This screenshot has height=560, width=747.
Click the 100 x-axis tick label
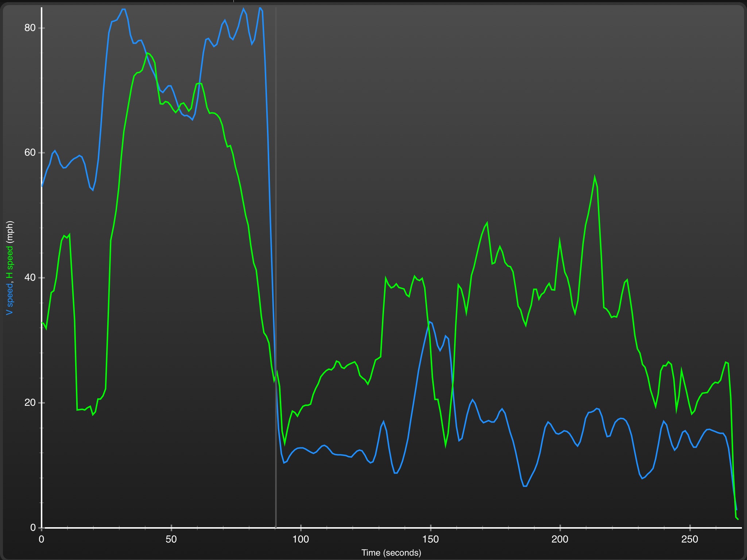click(301, 539)
